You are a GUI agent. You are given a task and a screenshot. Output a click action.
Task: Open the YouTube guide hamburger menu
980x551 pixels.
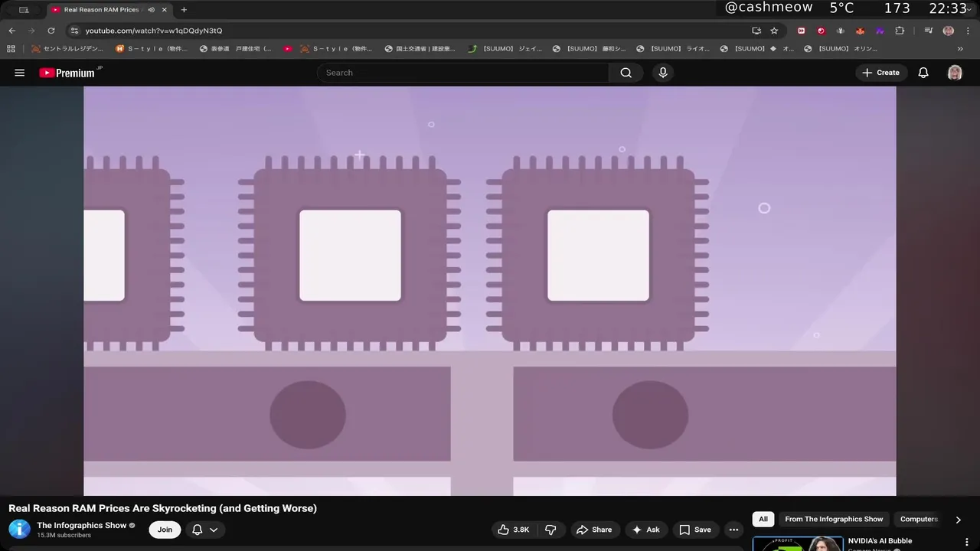point(20,73)
